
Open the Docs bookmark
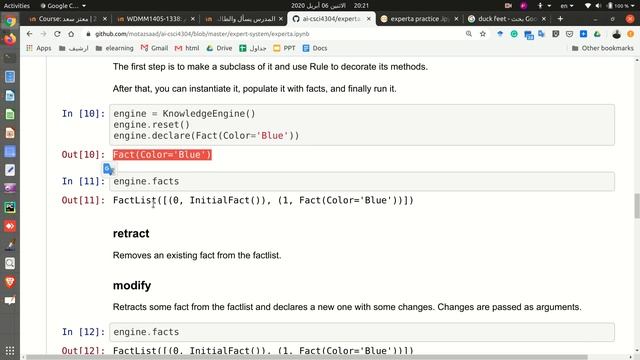(x=315, y=48)
